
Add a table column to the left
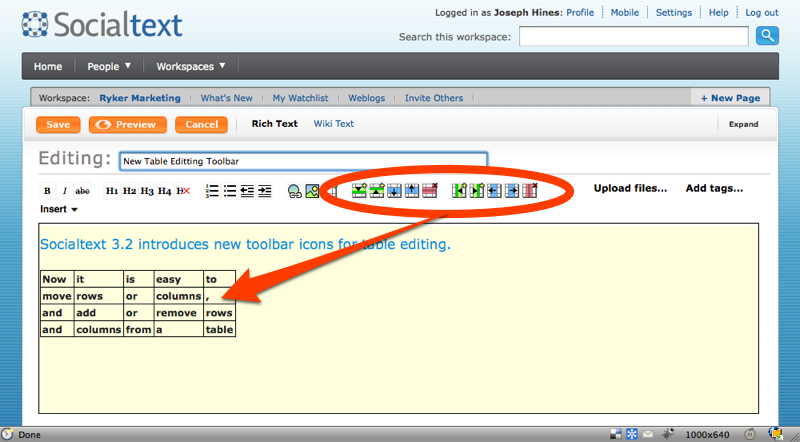coord(459,190)
